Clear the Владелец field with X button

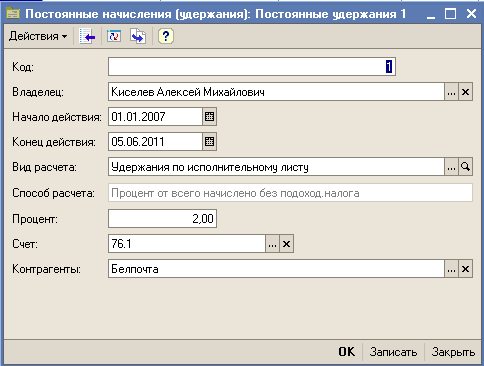coord(466,92)
